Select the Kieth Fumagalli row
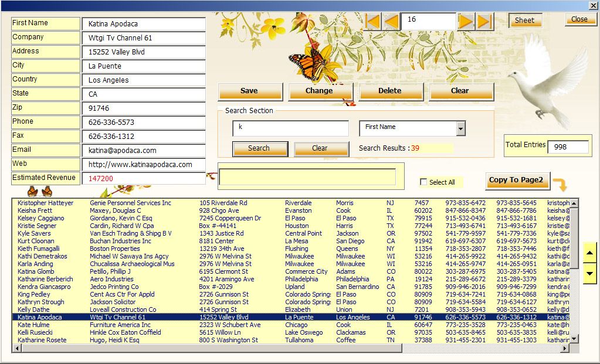 291,249
